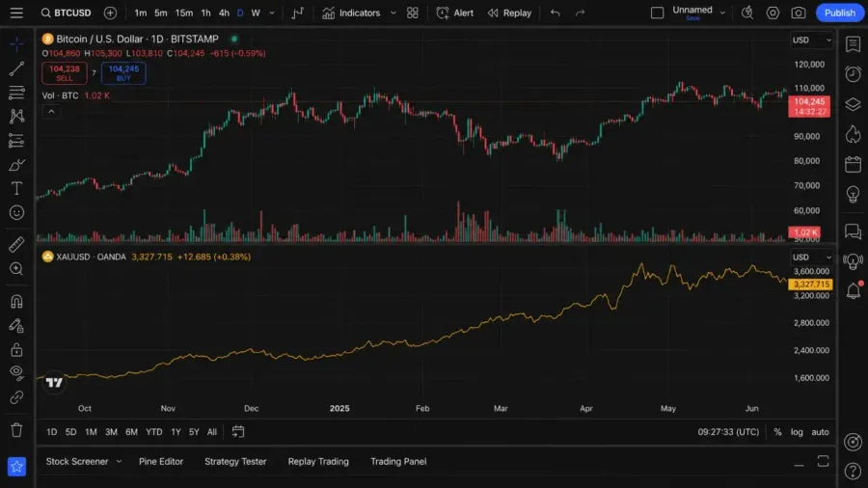Switch to the Strategy Tester tab
This screenshot has height=488, width=868.
click(x=235, y=461)
